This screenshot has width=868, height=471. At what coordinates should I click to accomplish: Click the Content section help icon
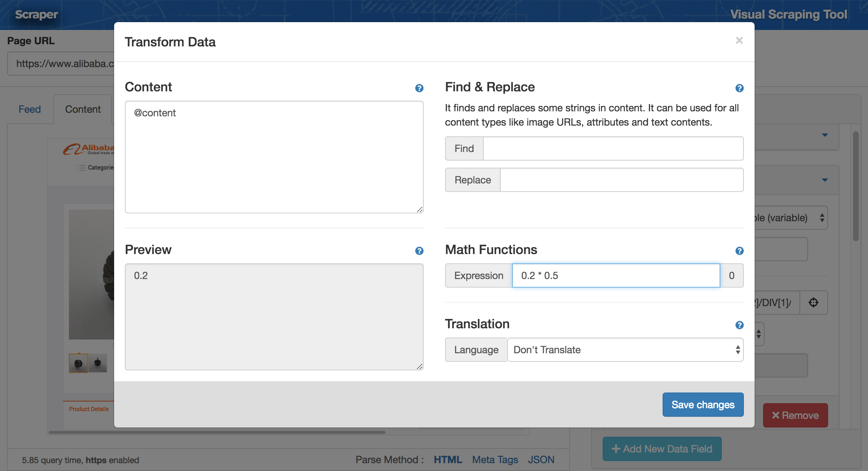[419, 88]
